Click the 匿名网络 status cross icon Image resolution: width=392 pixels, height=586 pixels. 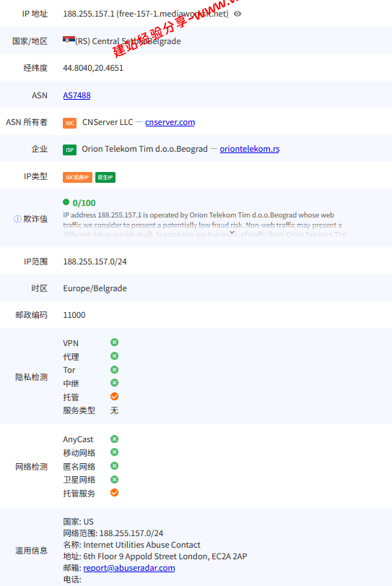pos(115,466)
